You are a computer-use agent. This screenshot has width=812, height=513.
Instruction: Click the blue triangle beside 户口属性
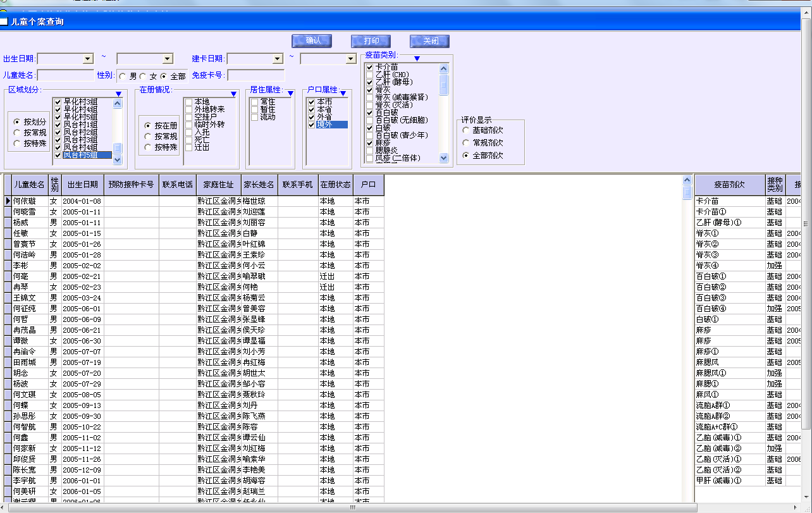[344, 94]
